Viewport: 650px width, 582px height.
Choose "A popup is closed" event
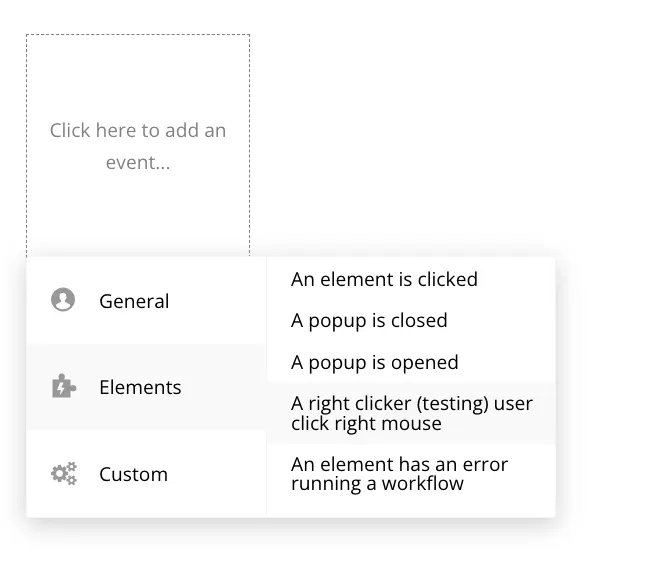pyautogui.click(x=369, y=321)
